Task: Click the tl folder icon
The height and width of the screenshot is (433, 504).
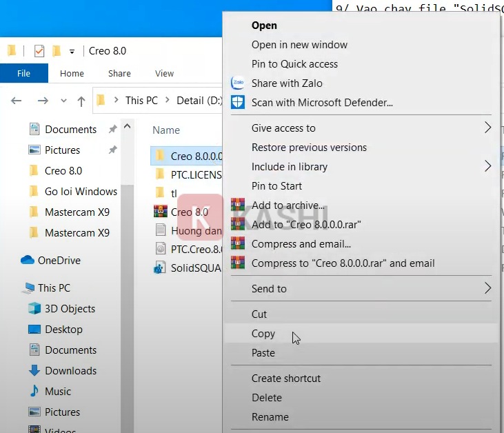Action: [x=160, y=192]
